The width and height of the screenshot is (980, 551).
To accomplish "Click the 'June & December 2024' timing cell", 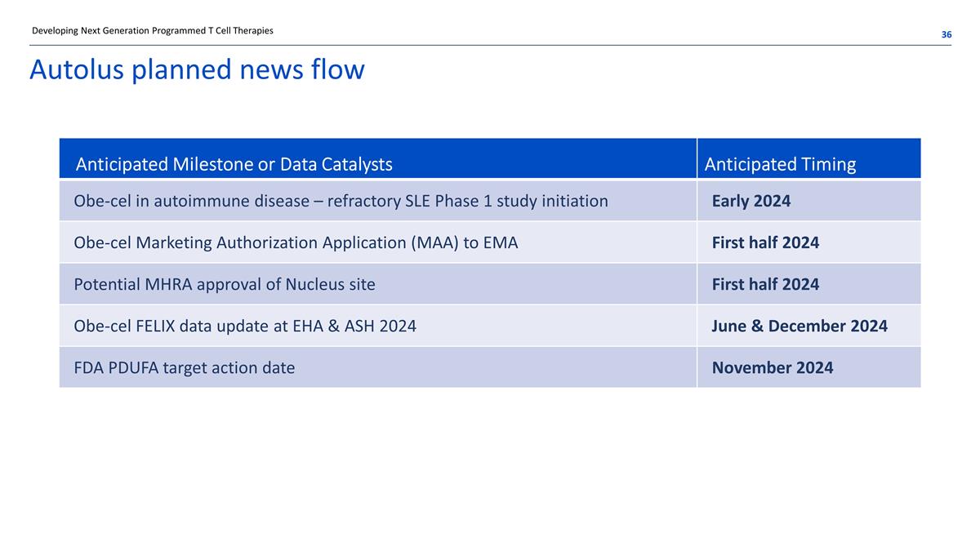I will (800, 327).
